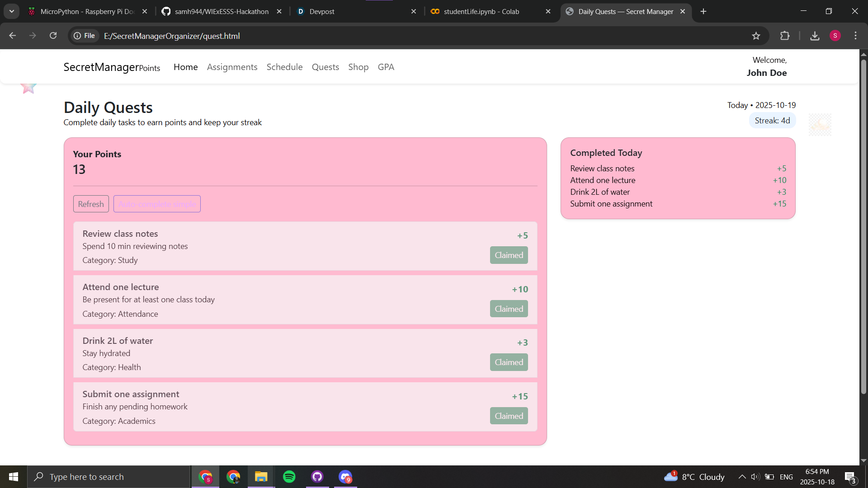Show hidden system tray icons chevron
868x488 pixels.
click(x=742, y=477)
